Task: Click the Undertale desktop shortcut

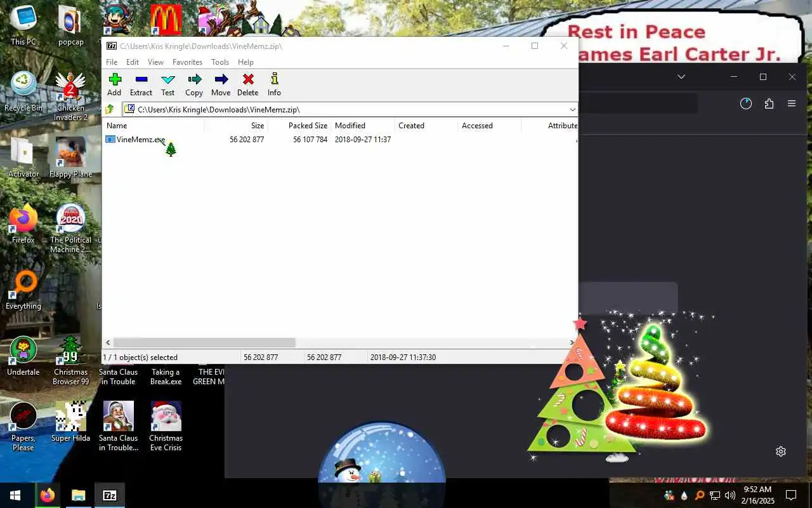Action: pos(23,356)
